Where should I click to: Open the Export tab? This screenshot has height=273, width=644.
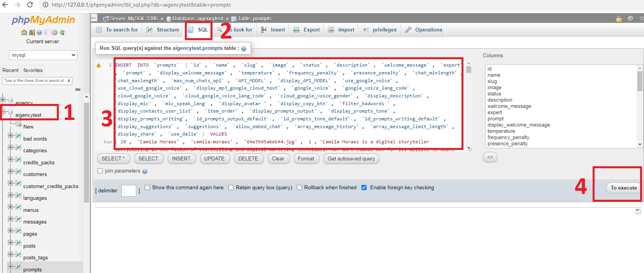[307, 30]
